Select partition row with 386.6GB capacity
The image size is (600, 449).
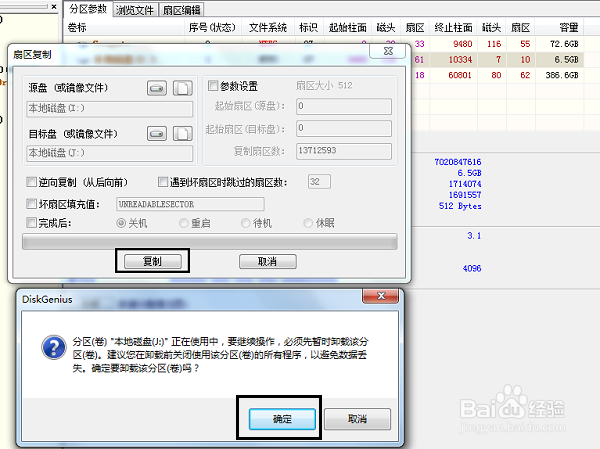(x=497, y=75)
